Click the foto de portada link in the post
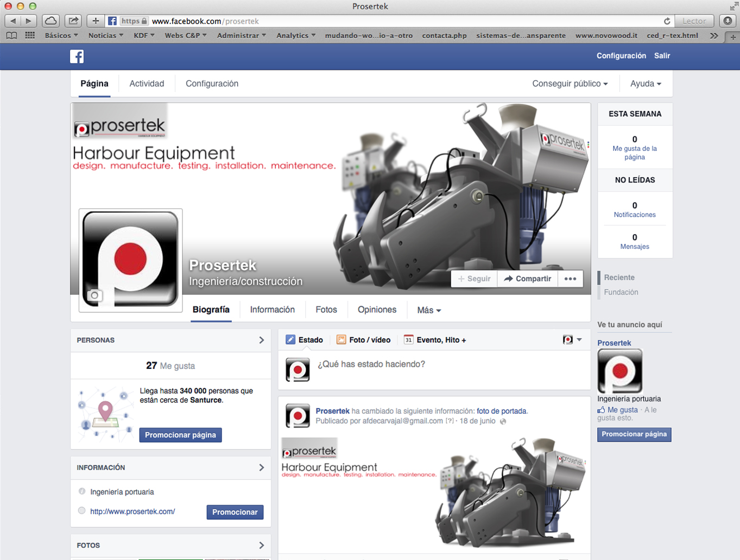The width and height of the screenshot is (740, 560). 502,411
